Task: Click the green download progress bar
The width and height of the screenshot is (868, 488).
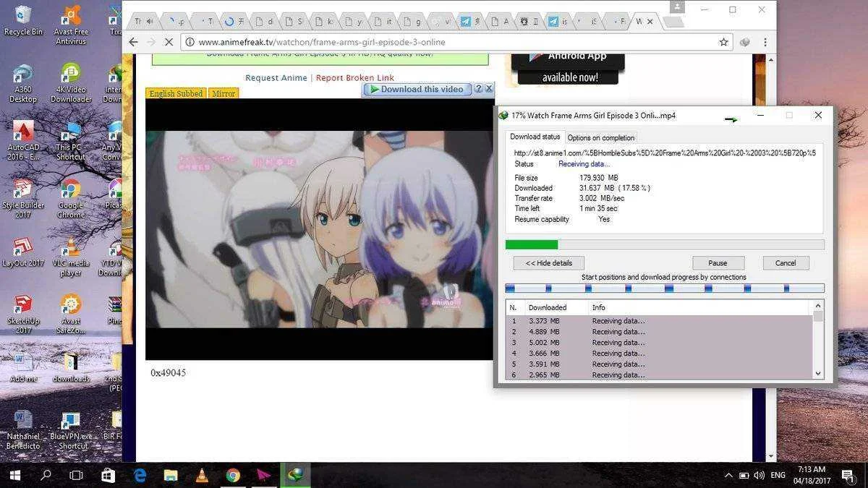Action: tap(665, 245)
